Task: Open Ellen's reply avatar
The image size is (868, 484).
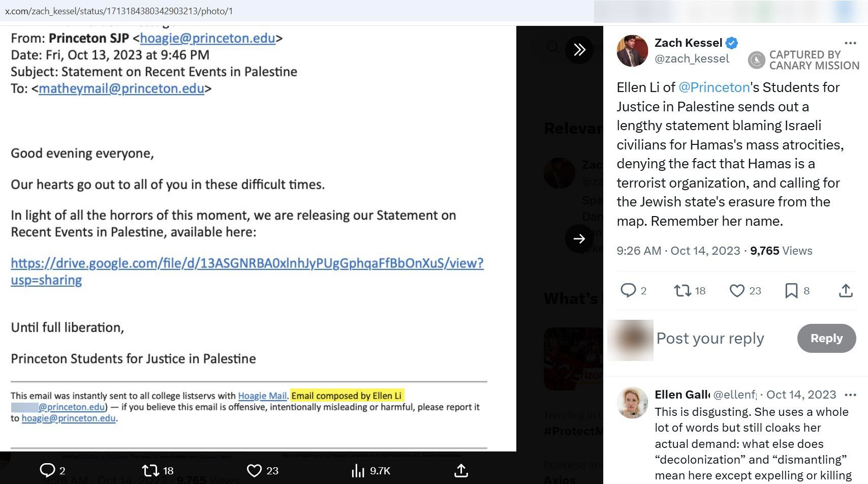Action: click(632, 403)
